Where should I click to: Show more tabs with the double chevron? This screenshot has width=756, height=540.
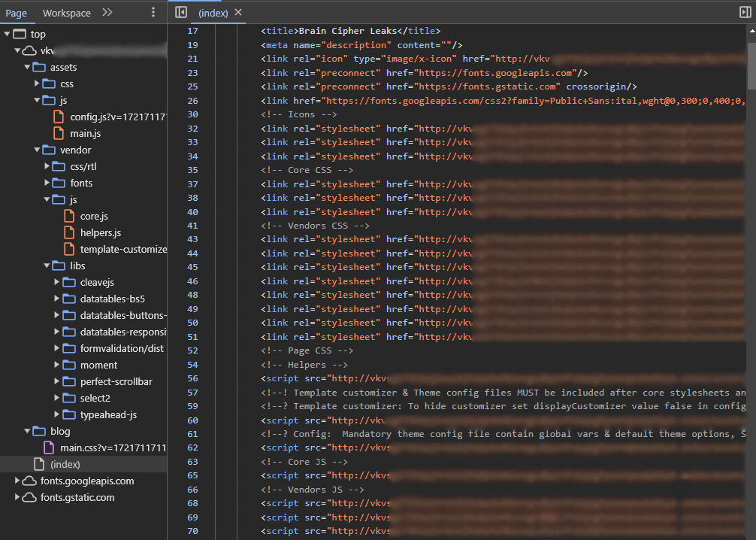coord(107,13)
